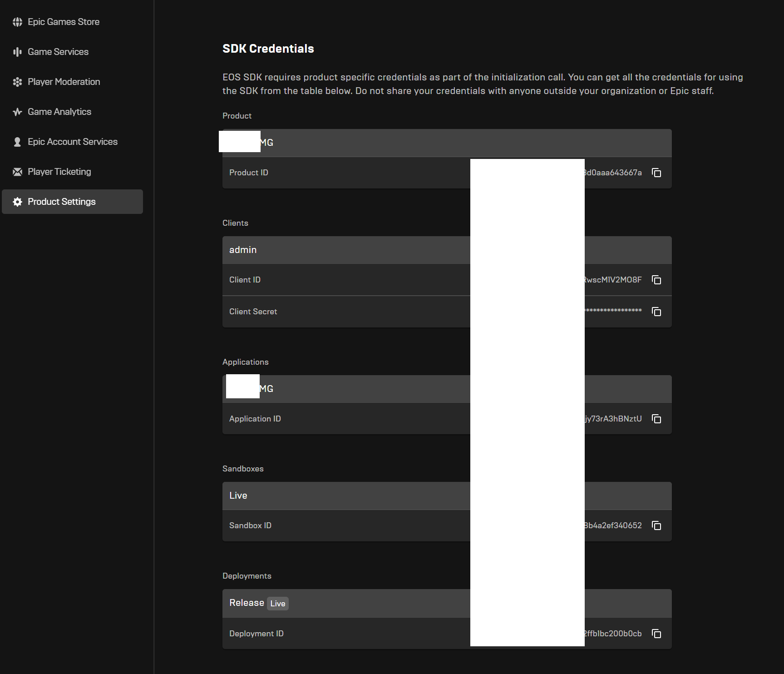Click the Clients section label
The width and height of the screenshot is (784, 674).
pos(235,223)
